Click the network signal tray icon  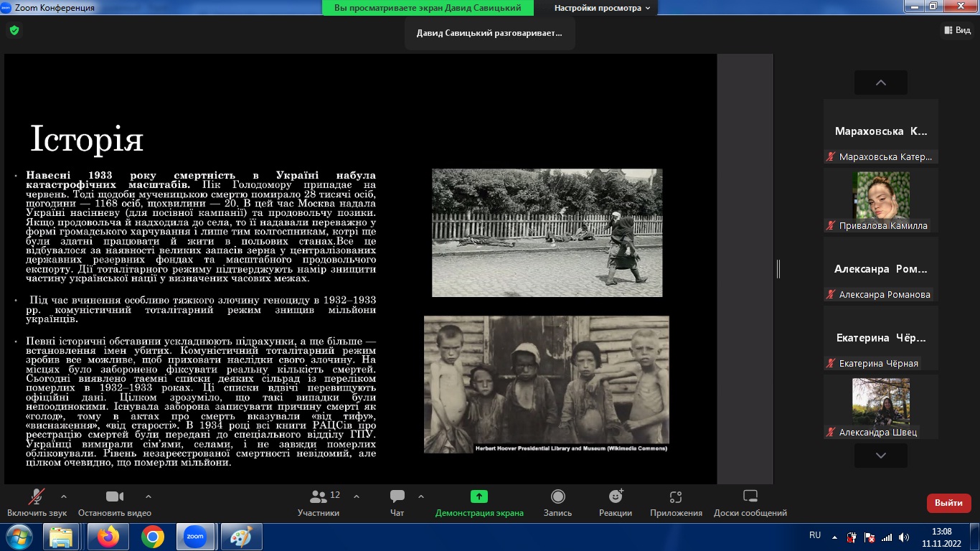887,537
